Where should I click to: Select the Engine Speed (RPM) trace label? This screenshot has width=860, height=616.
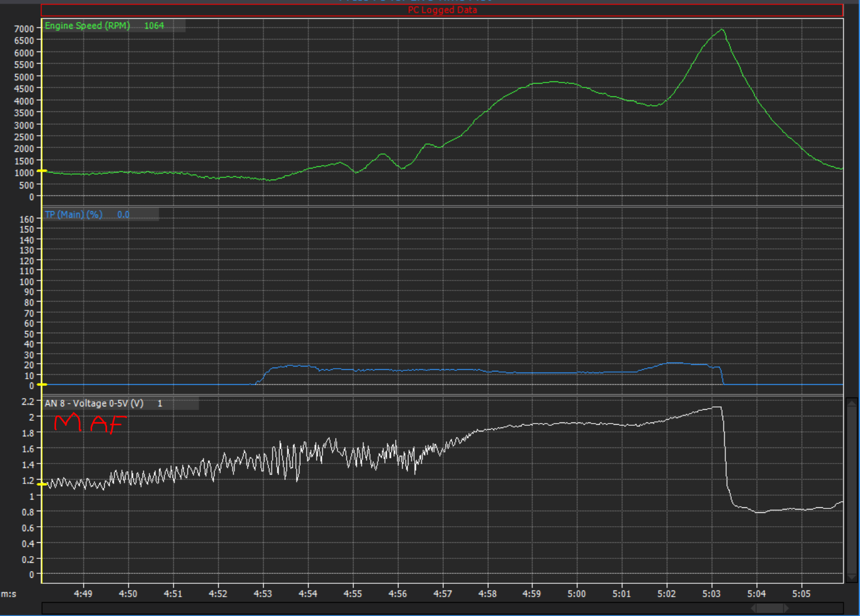coord(87,26)
